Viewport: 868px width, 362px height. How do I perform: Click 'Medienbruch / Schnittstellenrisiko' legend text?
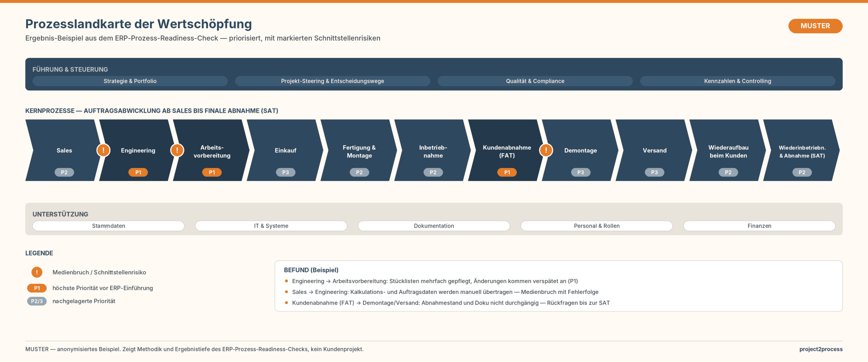(x=99, y=272)
